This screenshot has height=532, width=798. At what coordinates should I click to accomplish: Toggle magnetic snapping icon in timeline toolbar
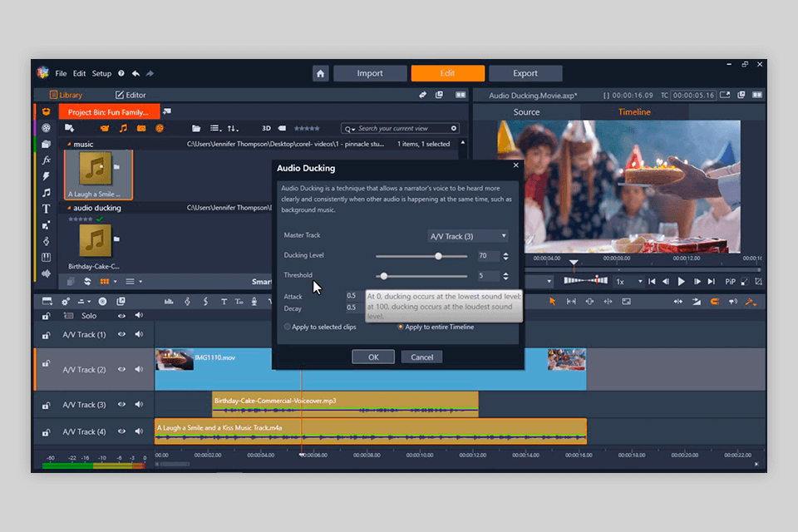tap(715, 302)
